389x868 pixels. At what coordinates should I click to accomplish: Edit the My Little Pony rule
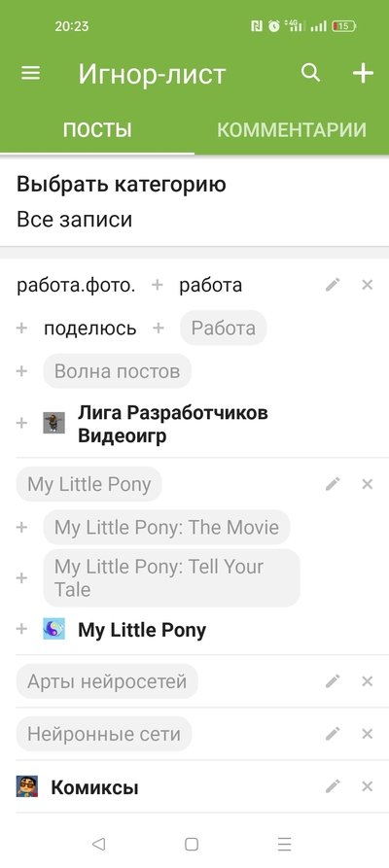coord(333,484)
